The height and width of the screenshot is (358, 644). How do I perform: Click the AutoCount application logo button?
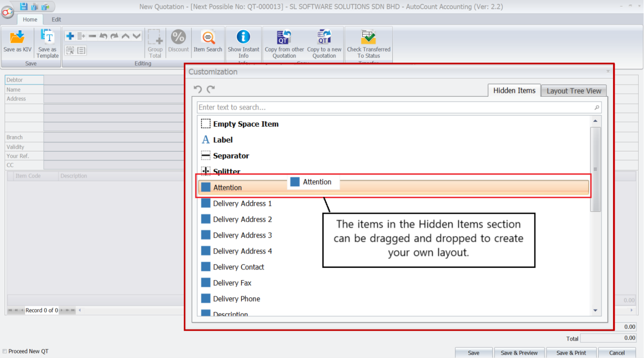click(7, 12)
